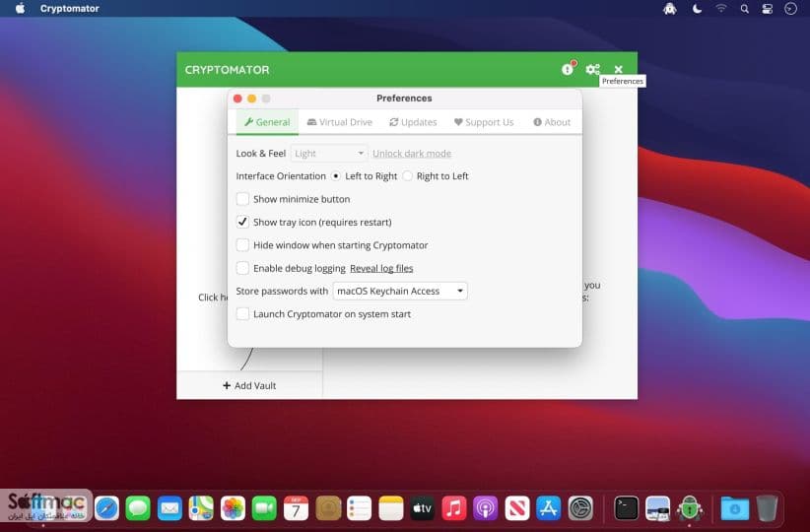Open App Store from the dock
Screen dimensions: 810x532
pos(549,508)
